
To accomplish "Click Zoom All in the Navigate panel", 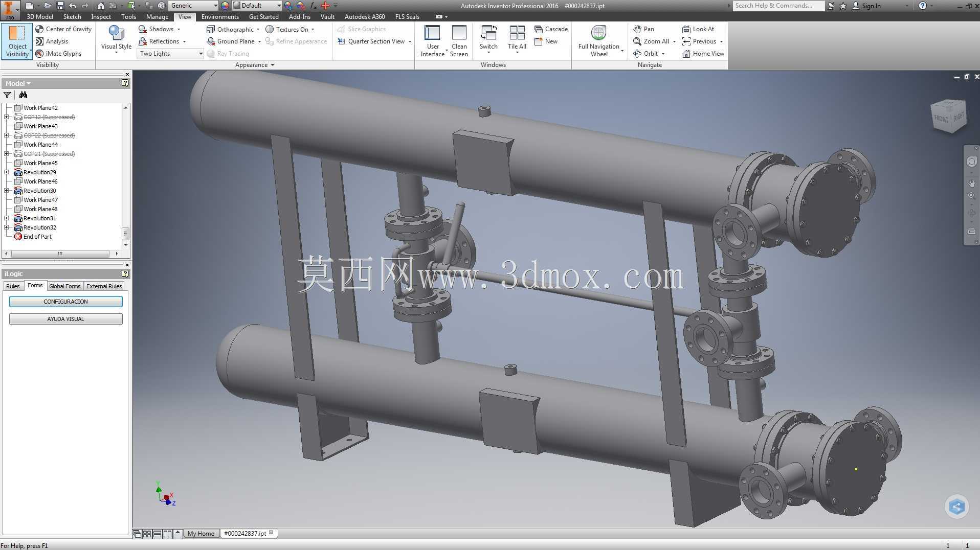I will tap(651, 41).
